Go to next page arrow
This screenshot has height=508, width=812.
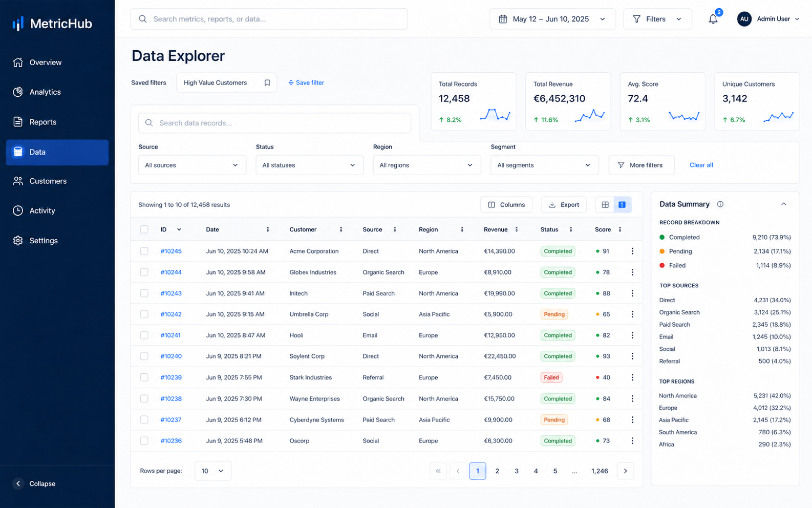click(625, 471)
